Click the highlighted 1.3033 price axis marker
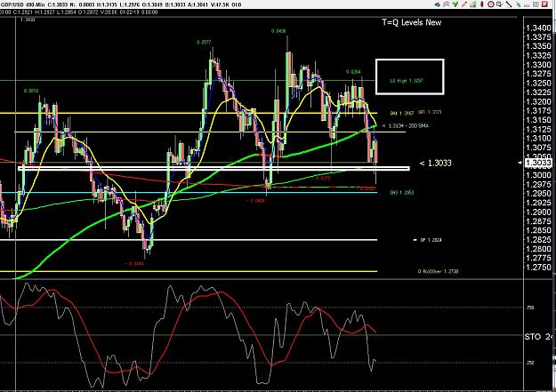Viewport: 556px width, 392px height. (x=538, y=163)
